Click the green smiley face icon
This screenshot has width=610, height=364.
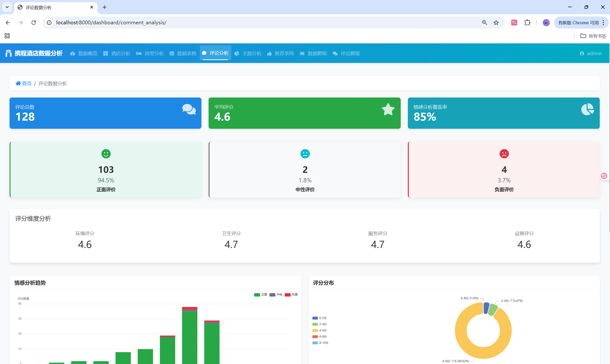click(x=106, y=154)
